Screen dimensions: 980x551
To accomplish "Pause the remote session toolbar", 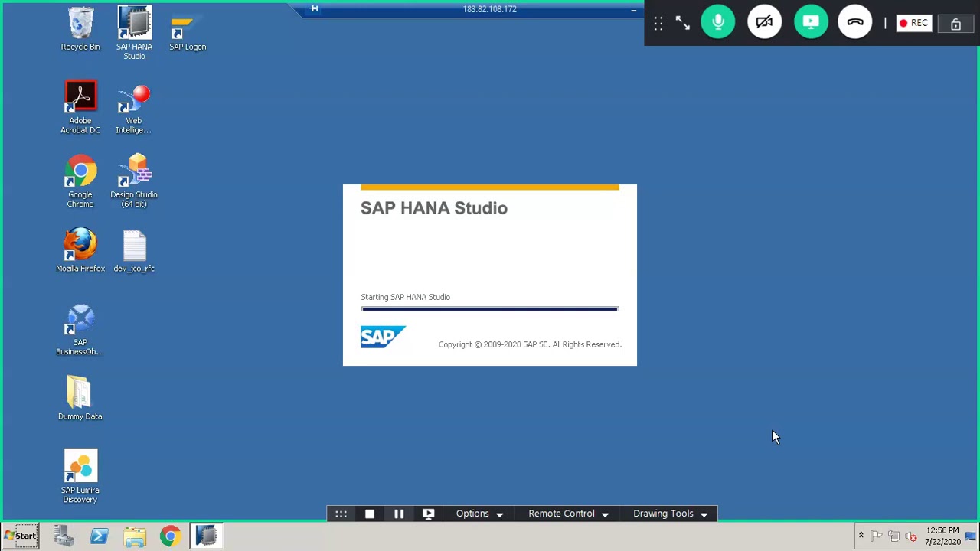I will coord(399,514).
